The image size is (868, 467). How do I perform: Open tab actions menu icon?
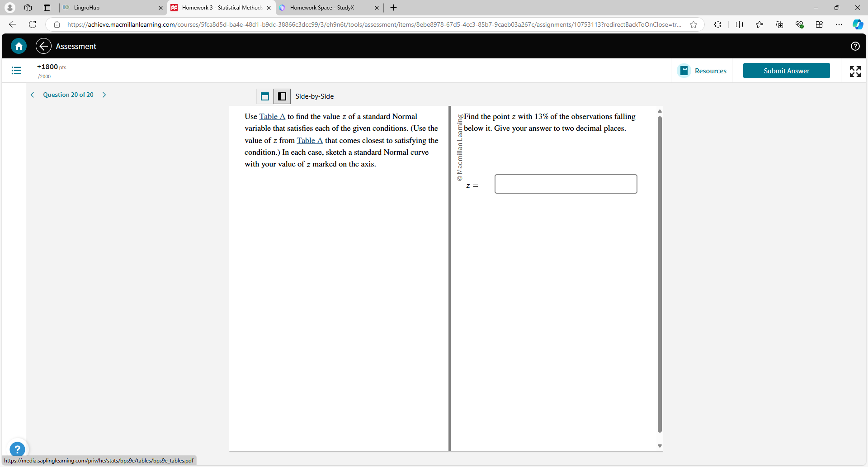coord(47,8)
